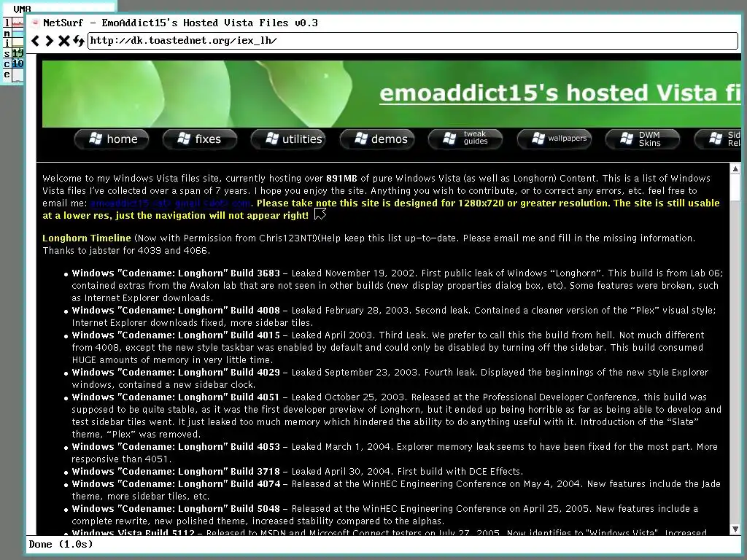
Task: Click the site header title link
Action: coord(560,93)
